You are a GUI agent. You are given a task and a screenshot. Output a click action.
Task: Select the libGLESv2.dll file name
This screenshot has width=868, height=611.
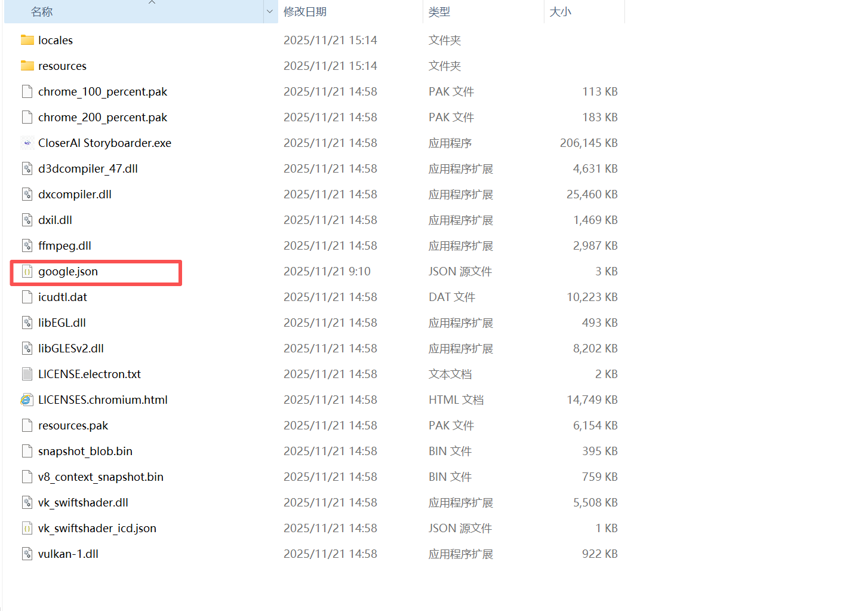pyautogui.click(x=71, y=348)
